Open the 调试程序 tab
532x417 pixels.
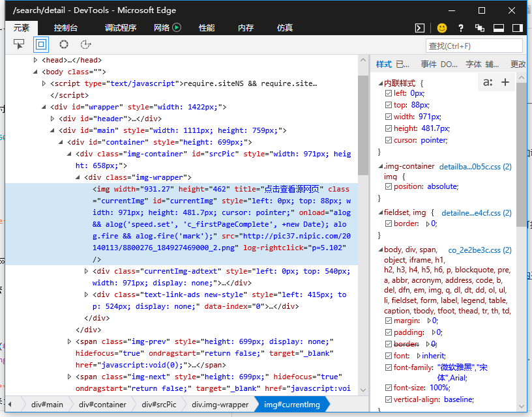[121, 28]
